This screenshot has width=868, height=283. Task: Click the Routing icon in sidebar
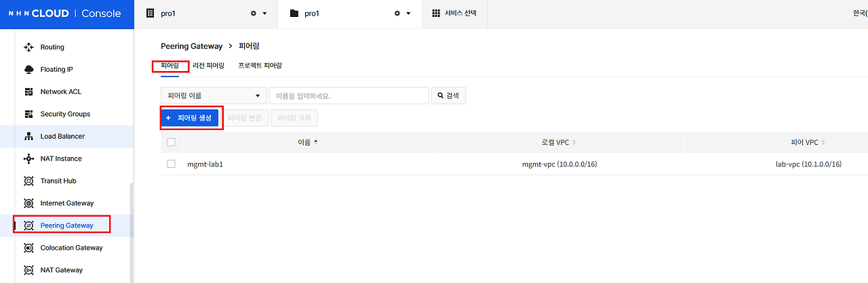coord(28,47)
